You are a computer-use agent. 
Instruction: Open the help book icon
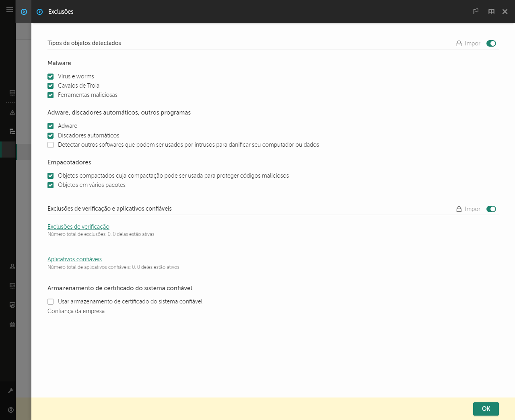coord(491,11)
